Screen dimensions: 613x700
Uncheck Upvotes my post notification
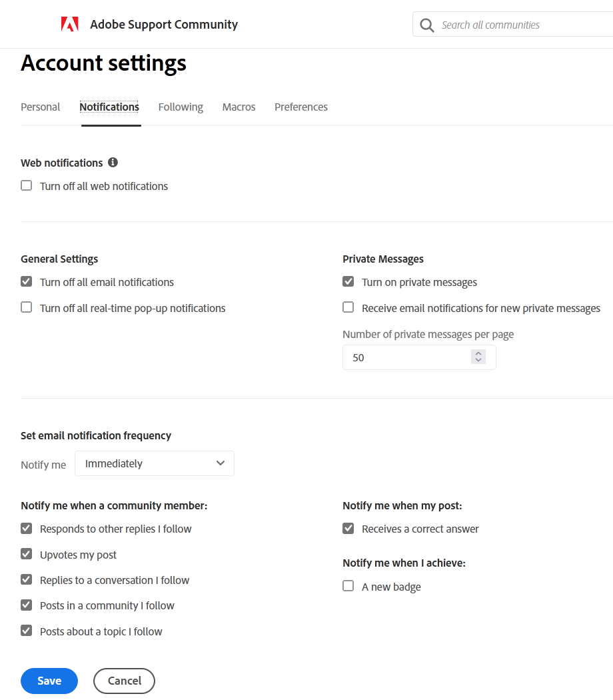pos(27,554)
